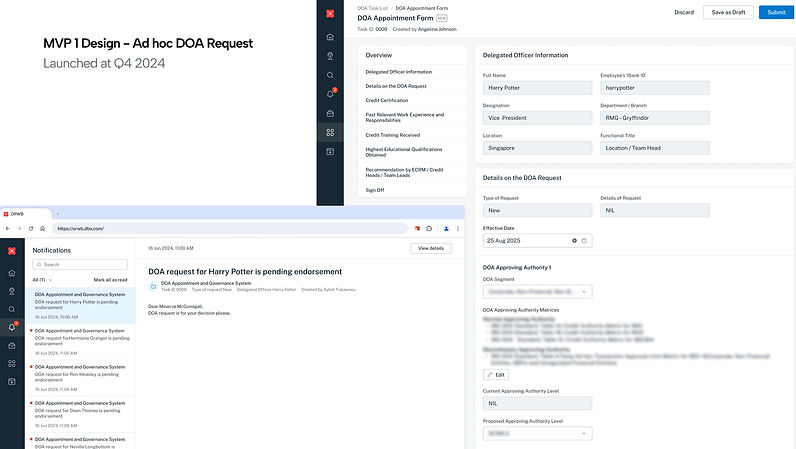796x449 pixels.
Task: Go to Home in the Notifications window sidebar
Action: [12, 273]
